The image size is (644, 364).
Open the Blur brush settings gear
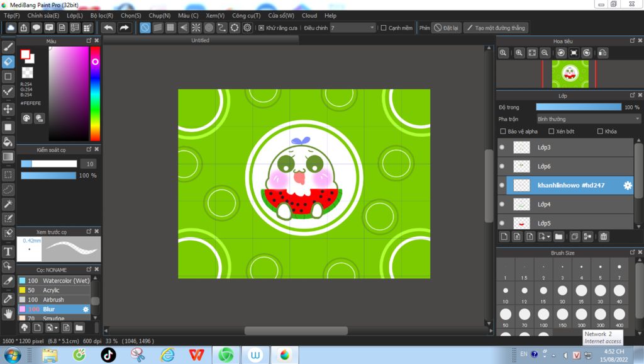(x=86, y=309)
